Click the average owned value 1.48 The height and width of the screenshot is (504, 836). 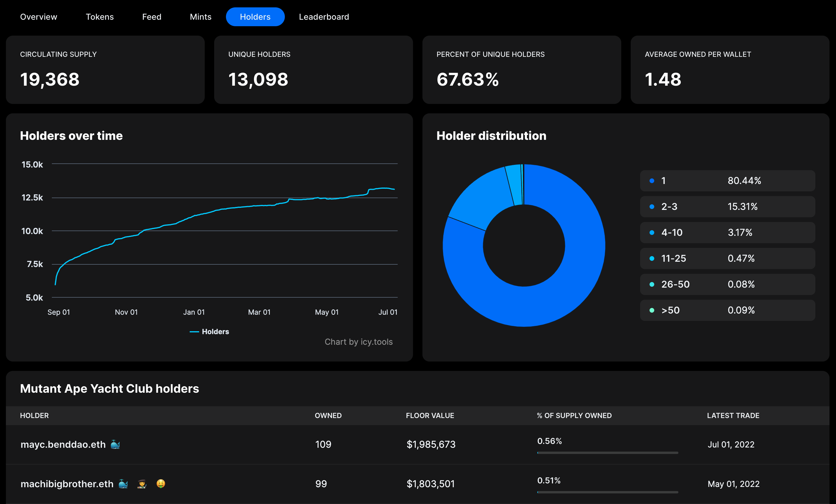coord(663,80)
